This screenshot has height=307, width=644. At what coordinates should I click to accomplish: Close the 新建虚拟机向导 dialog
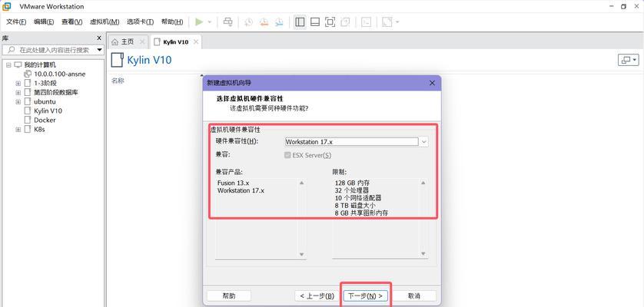[432, 83]
